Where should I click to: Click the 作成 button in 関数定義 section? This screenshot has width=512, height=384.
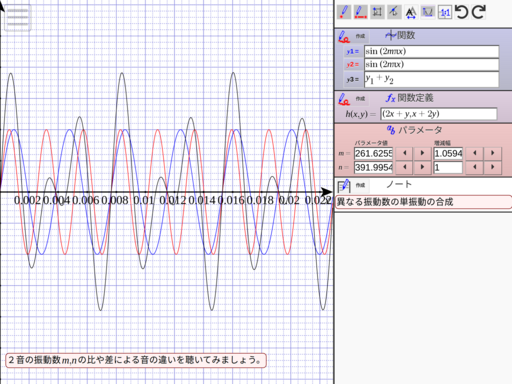pos(360,99)
